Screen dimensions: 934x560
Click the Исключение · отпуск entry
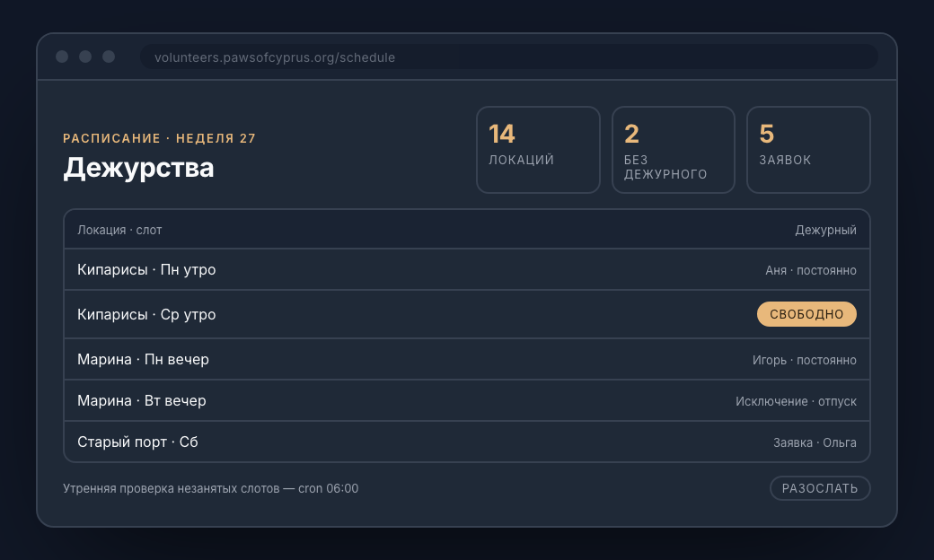pos(796,401)
